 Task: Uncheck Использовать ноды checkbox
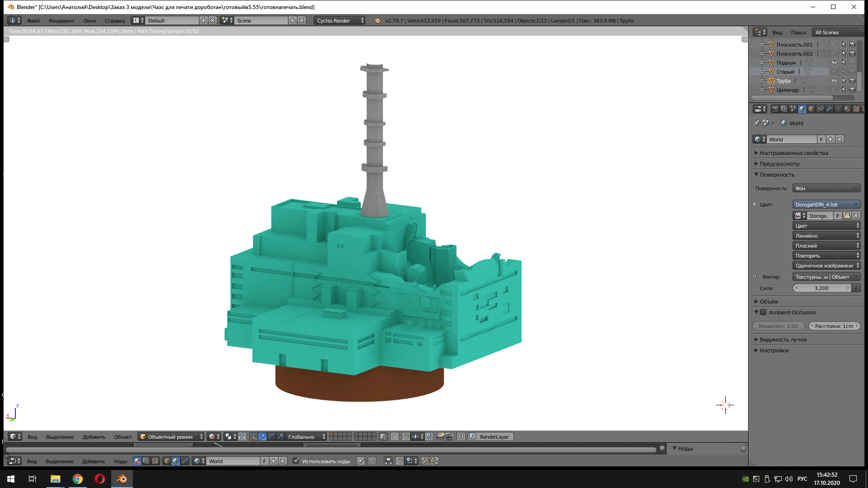coord(296,461)
